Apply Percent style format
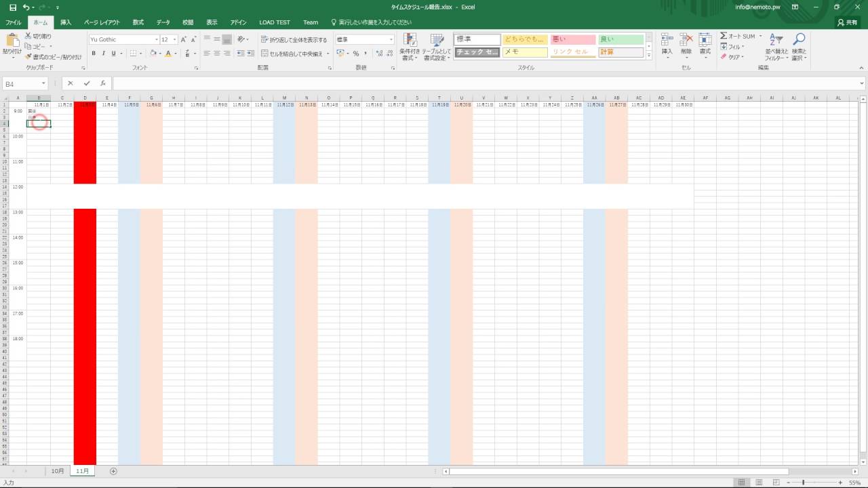Screen dimensions: 868x488 (355, 53)
